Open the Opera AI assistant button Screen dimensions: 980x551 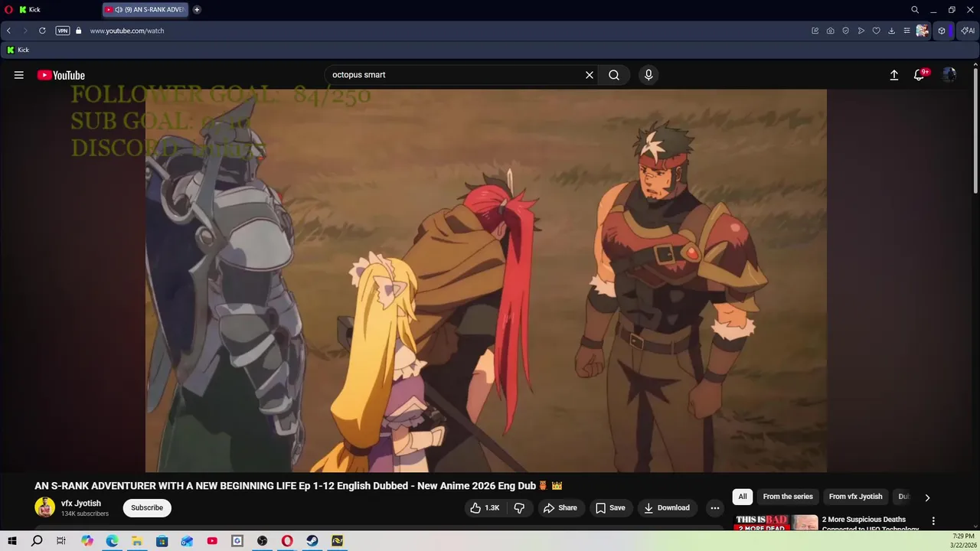968,31
